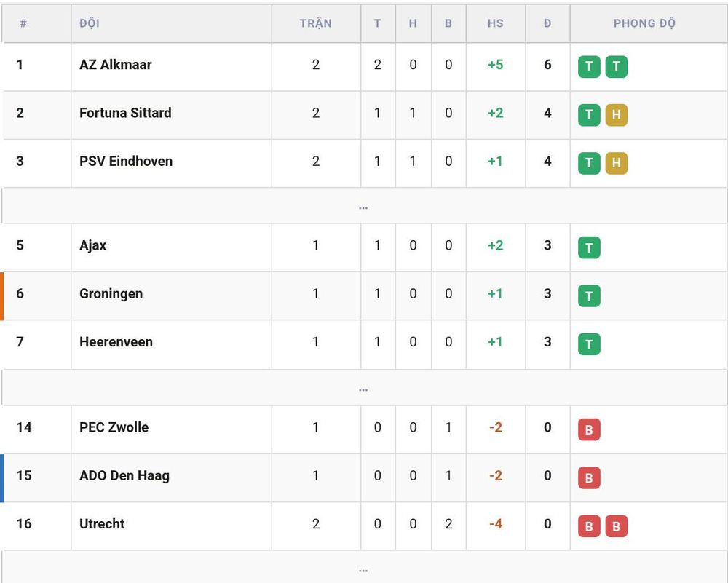Click the blue marker beside ADO Den Haag
728x583 pixels.
2,478
